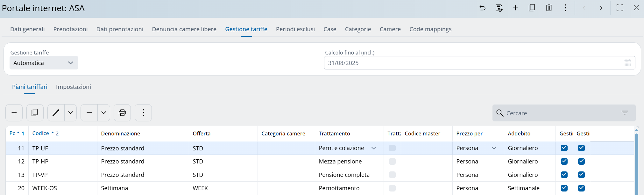Close the Portale internet window

point(636,8)
